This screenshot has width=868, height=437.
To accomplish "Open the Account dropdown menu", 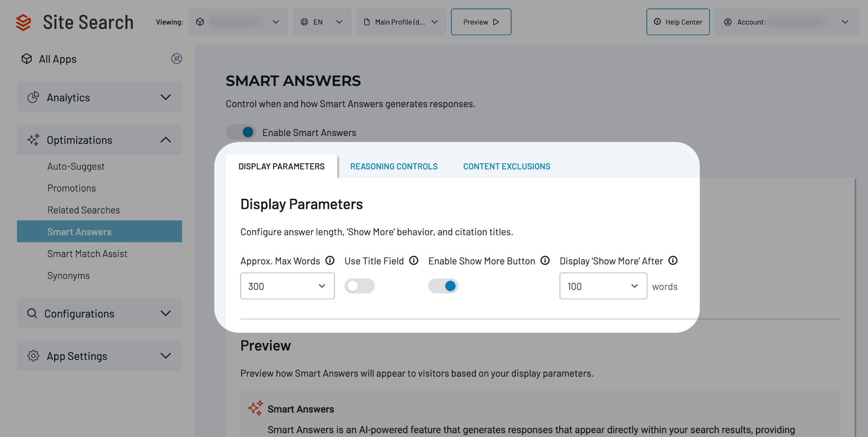I will pos(787,22).
